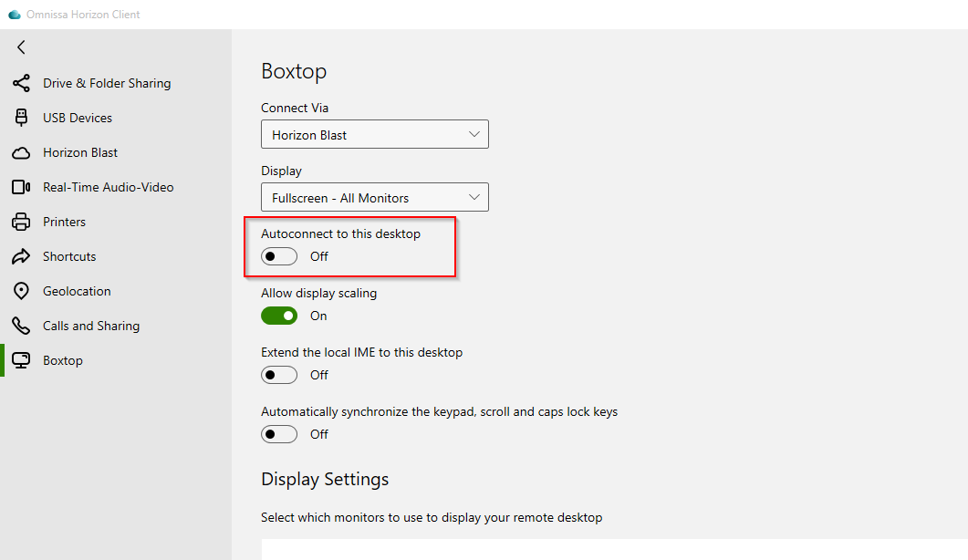Open the USB Devices section
The width and height of the screenshot is (968, 560).
[x=116, y=118]
